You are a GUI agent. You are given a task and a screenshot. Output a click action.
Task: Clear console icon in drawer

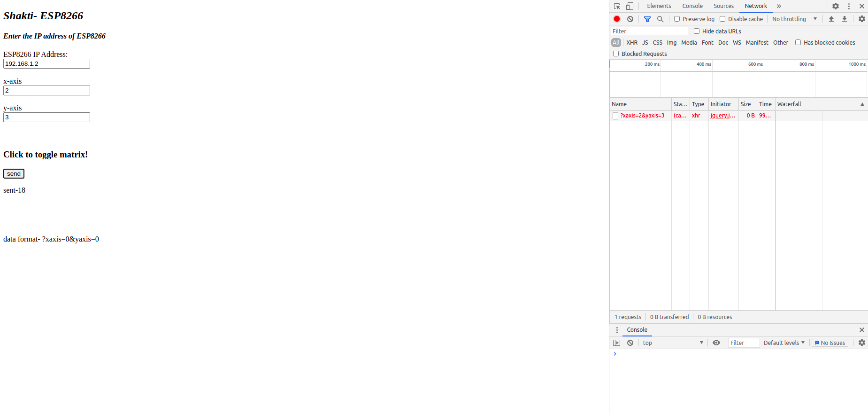pyautogui.click(x=630, y=343)
